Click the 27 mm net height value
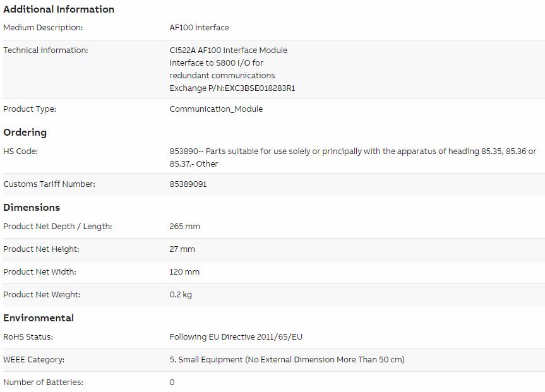This screenshot has height=392, width=545. click(x=182, y=249)
